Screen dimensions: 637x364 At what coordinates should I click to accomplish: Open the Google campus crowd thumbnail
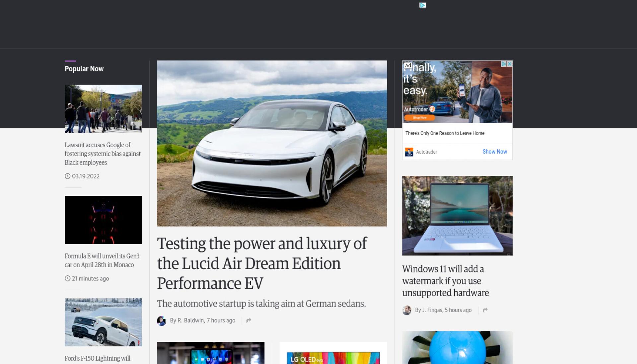pos(103,109)
